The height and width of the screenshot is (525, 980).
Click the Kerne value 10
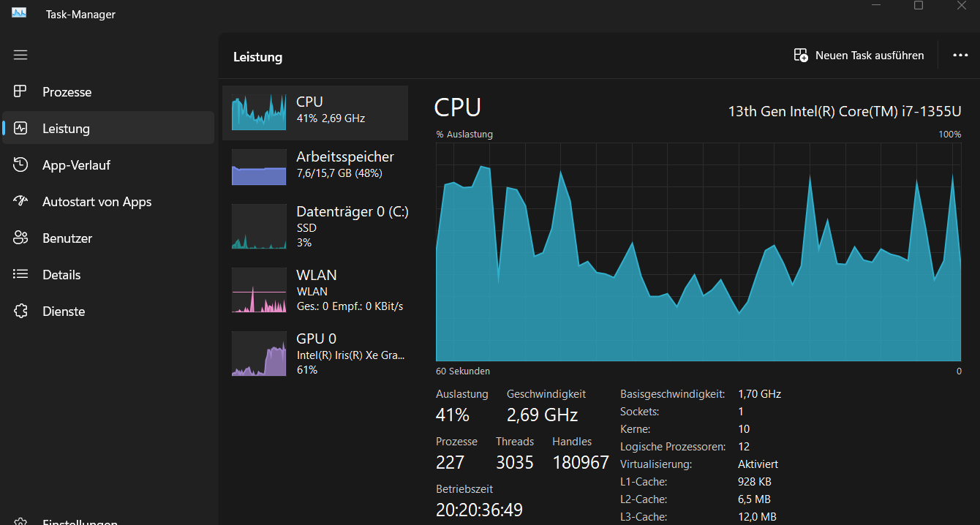pos(744,429)
